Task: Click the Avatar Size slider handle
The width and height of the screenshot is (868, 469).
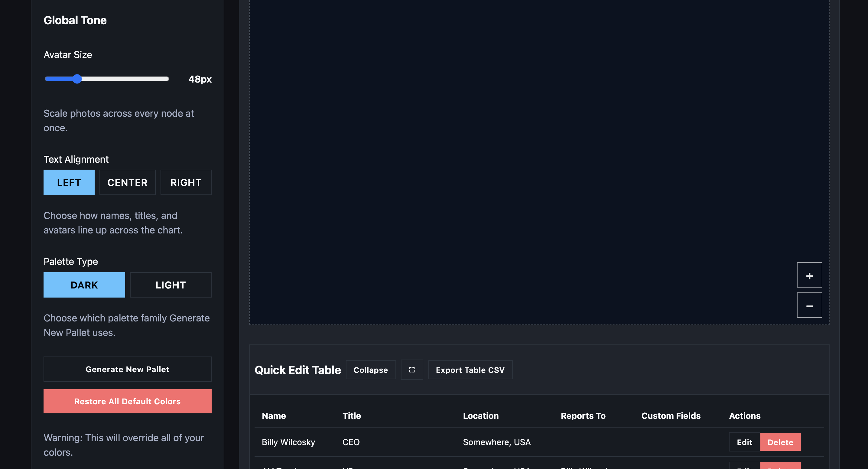Action: (x=77, y=79)
